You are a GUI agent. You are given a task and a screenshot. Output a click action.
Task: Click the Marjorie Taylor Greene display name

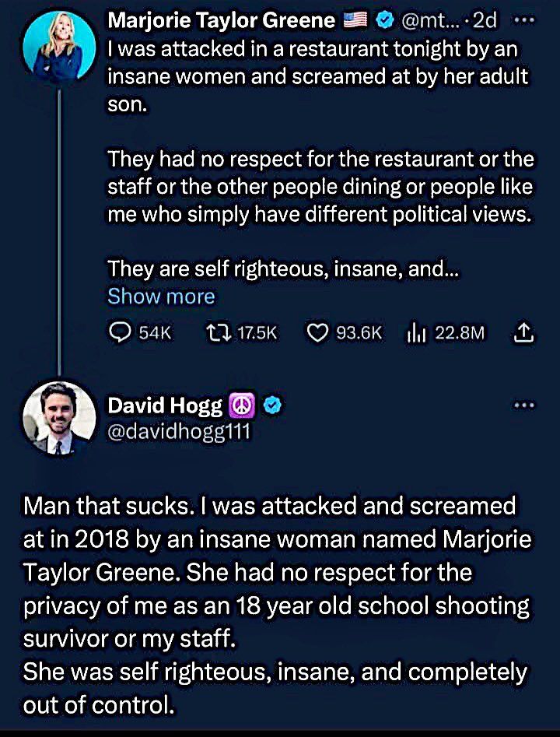click(221, 19)
